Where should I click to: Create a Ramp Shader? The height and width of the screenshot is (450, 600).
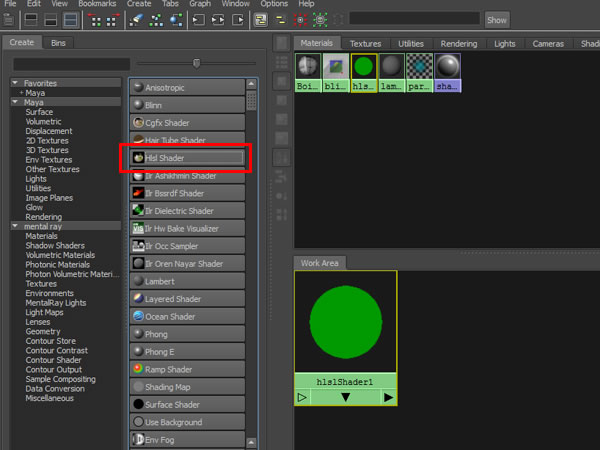tap(187, 369)
